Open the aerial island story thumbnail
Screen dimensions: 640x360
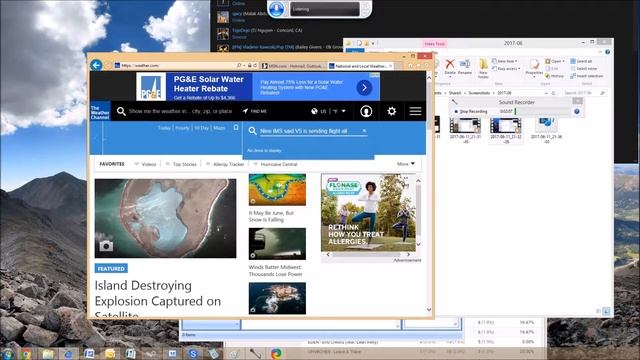[277, 298]
